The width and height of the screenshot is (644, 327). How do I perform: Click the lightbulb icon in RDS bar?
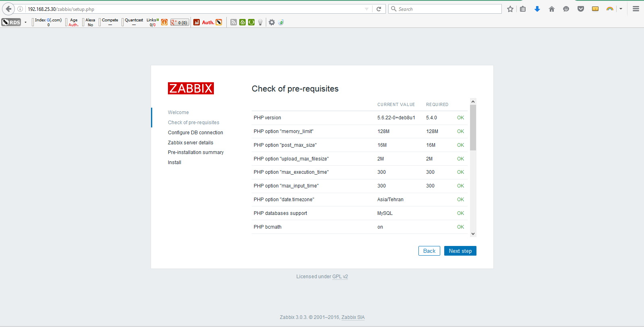tap(260, 23)
